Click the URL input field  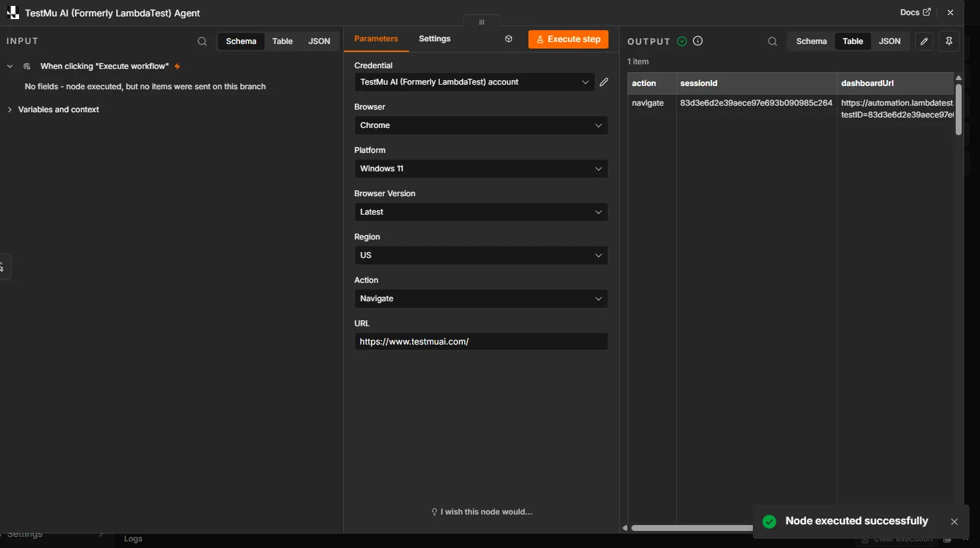[x=481, y=341]
